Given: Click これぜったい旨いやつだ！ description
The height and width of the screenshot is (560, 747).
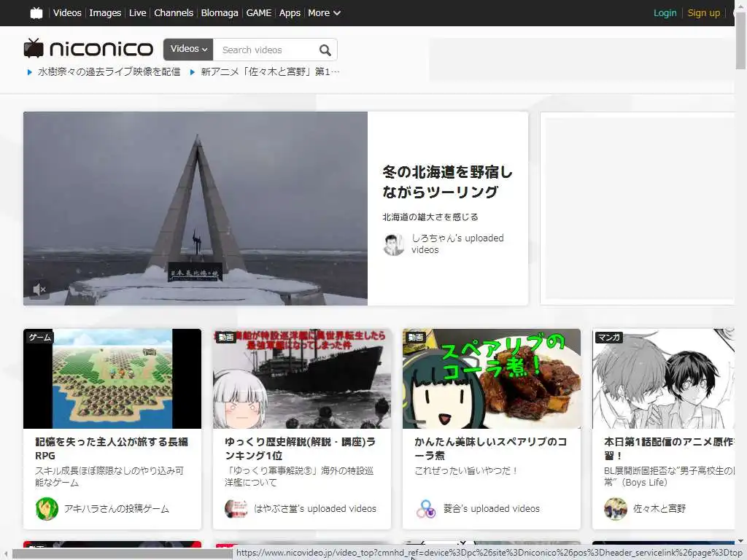Looking at the screenshot, I should [466, 471].
